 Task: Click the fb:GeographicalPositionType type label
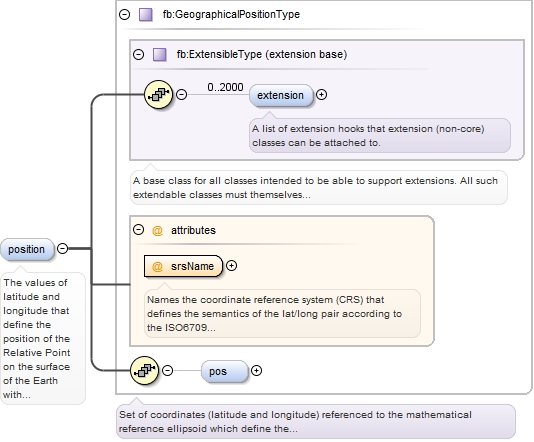[x=231, y=15]
